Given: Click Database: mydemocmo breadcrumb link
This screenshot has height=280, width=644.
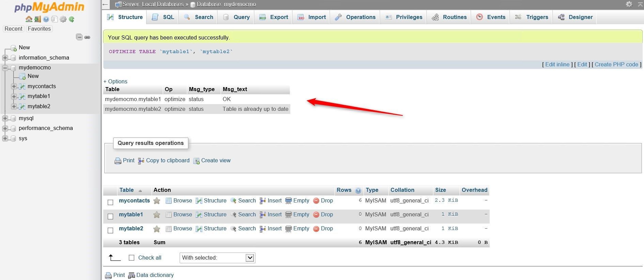Looking at the screenshot, I should tap(226, 4).
